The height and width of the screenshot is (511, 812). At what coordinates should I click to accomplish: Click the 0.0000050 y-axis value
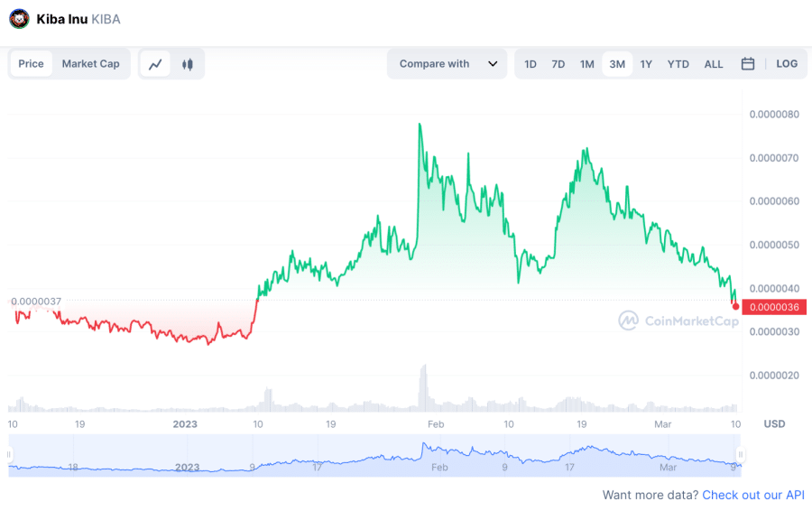[x=774, y=245]
